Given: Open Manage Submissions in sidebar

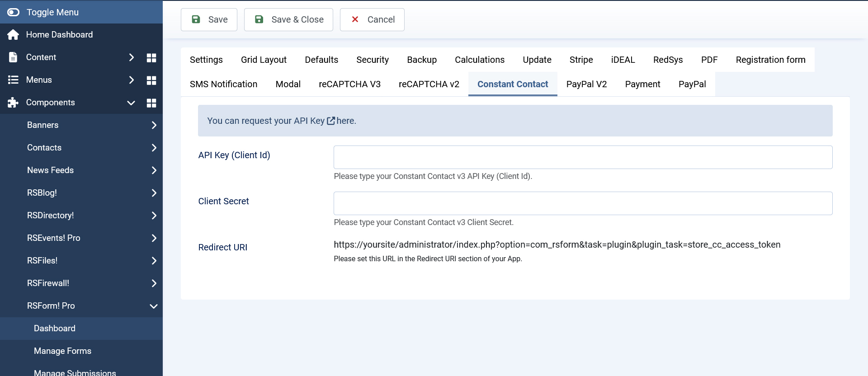Looking at the screenshot, I should point(81,370).
